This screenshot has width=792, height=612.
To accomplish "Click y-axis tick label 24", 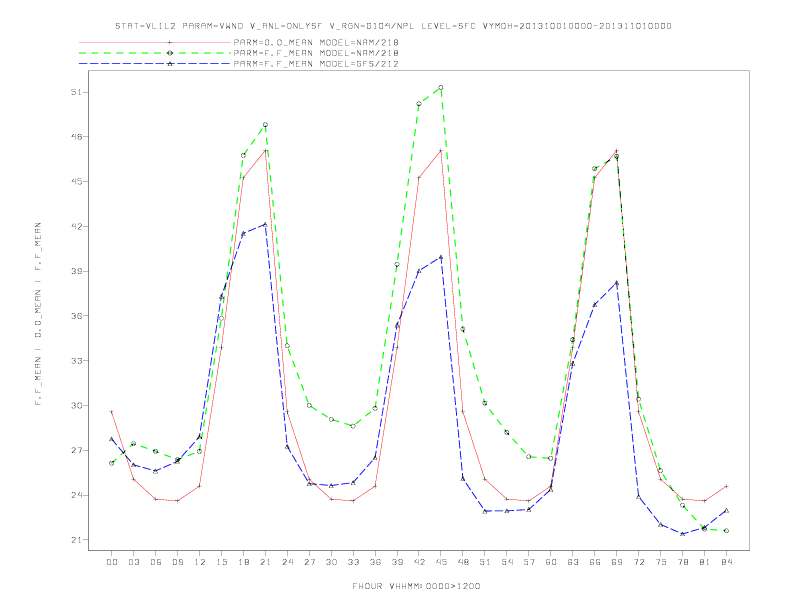I will point(77,495).
